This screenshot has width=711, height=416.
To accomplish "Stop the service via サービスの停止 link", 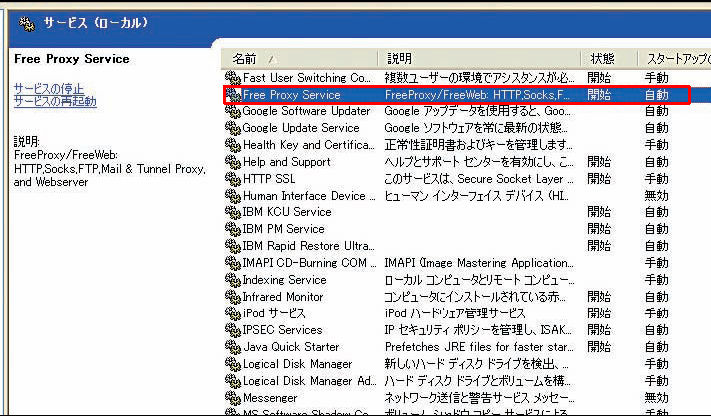I will point(49,88).
